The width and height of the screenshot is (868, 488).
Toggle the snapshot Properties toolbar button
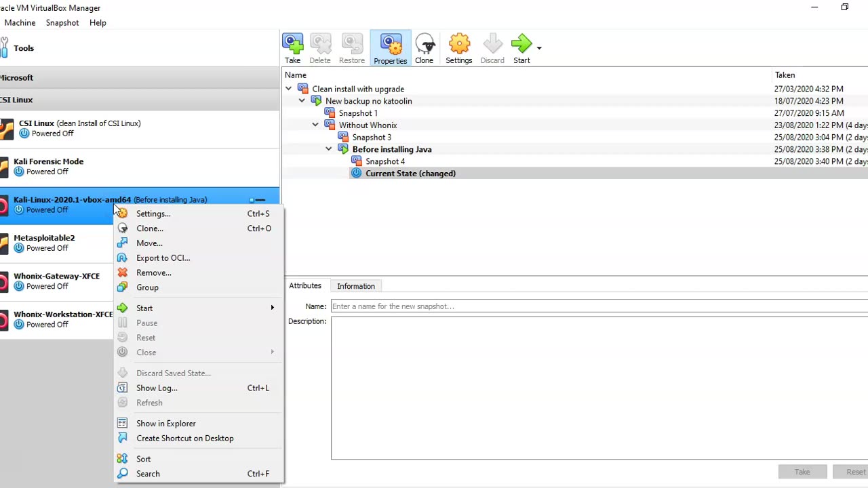click(x=391, y=48)
